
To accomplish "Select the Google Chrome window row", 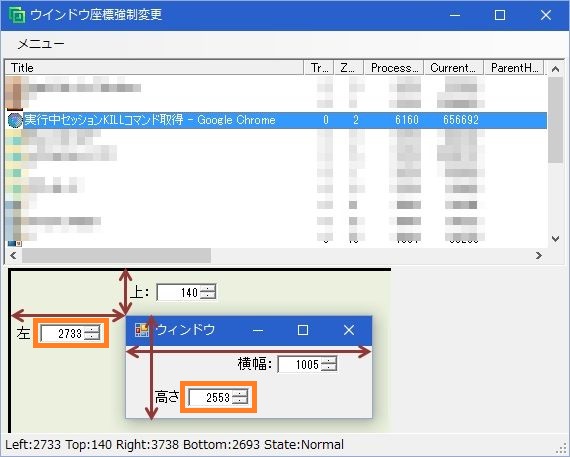I will pos(276,120).
